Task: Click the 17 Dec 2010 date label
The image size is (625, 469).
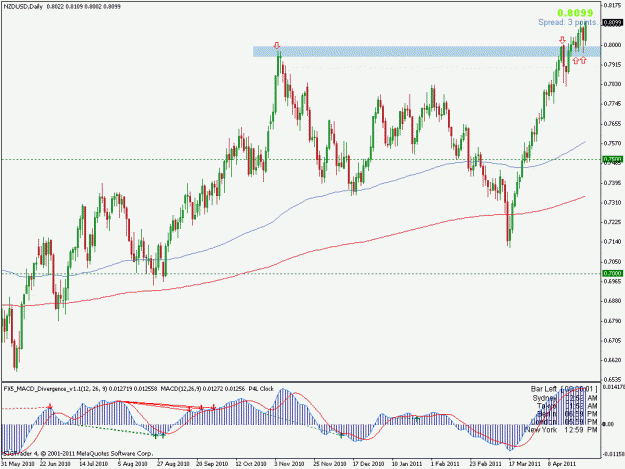Action: click(368, 464)
